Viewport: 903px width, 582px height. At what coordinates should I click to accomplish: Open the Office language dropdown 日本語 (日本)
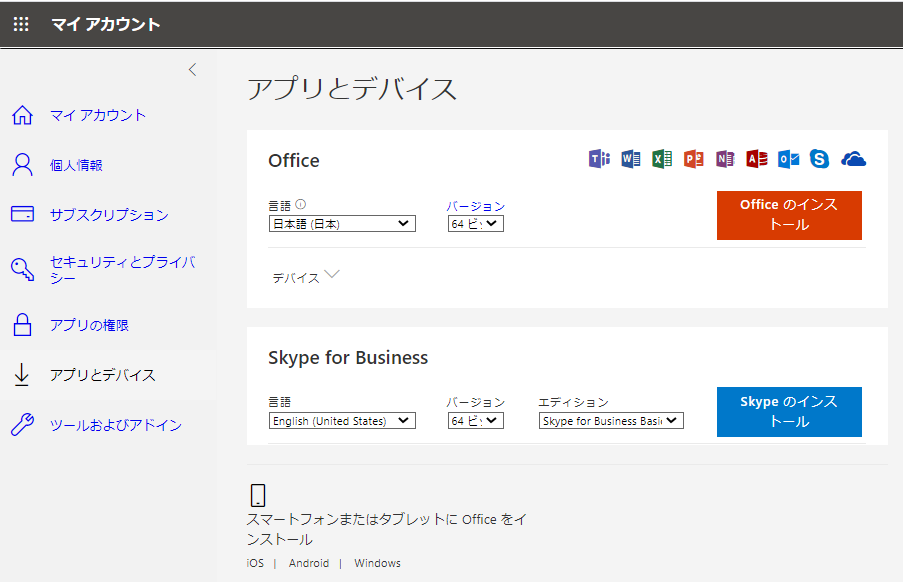click(342, 223)
